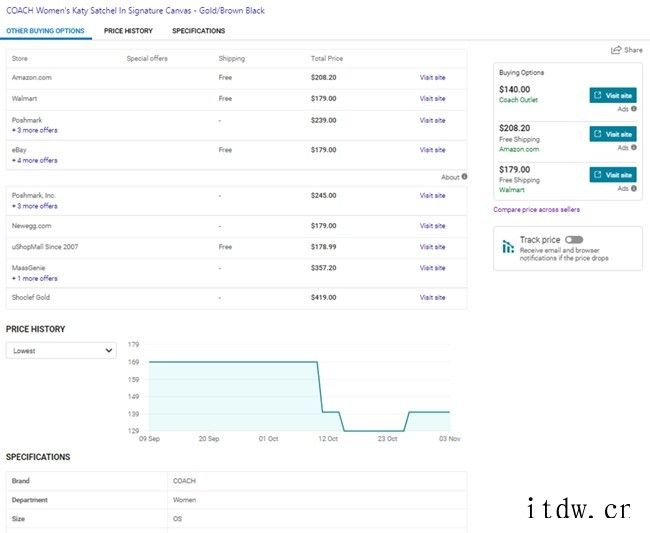Click the 23 Oct label on the chart axis

pos(387,439)
